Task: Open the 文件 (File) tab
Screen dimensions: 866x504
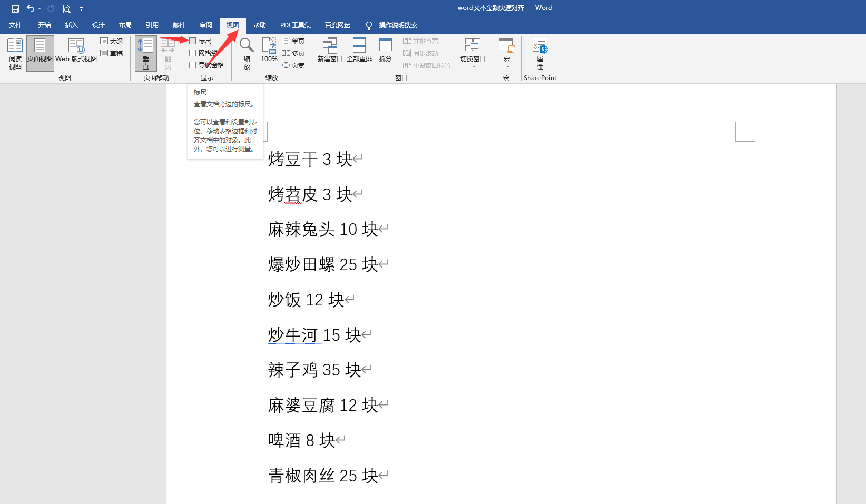Action: [x=15, y=25]
